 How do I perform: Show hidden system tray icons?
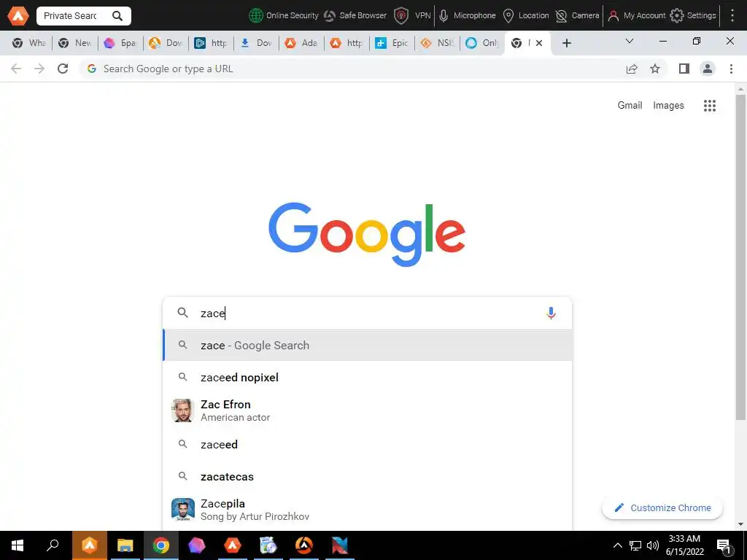point(617,545)
